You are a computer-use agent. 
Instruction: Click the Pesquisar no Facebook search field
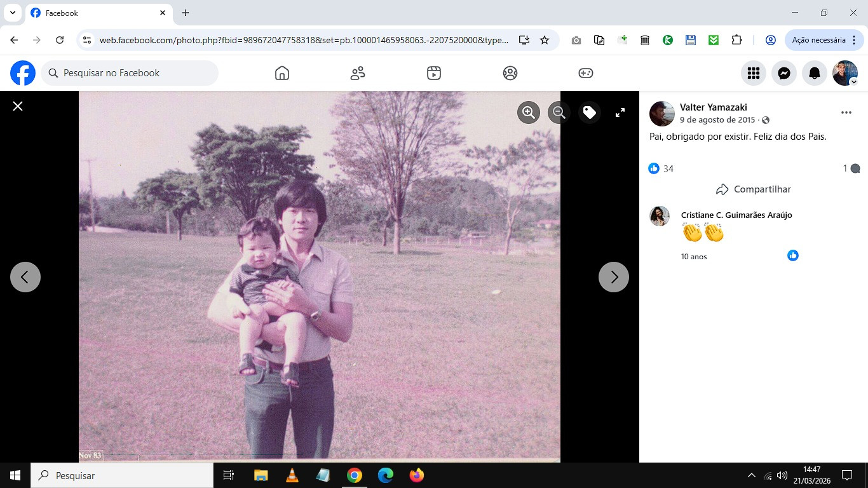(130, 73)
